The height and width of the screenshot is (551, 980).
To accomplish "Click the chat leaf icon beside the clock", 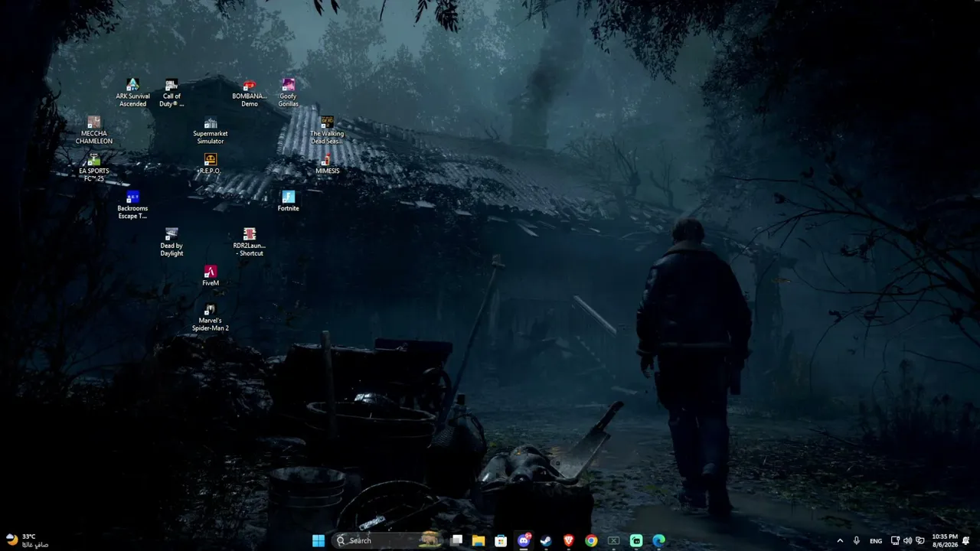I will [920, 540].
